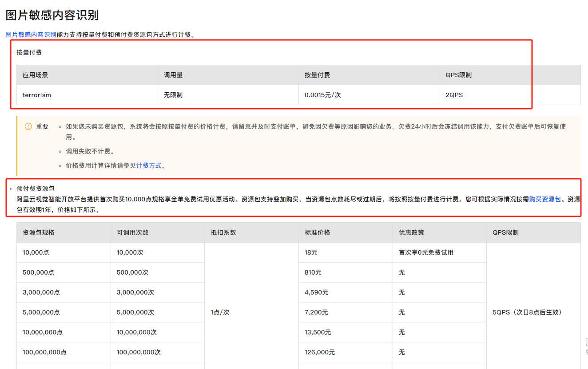Image resolution: width=588 pixels, height=369 pixels.
Task: Click the 500,000次 calls cell
Action: pos(158,272)
